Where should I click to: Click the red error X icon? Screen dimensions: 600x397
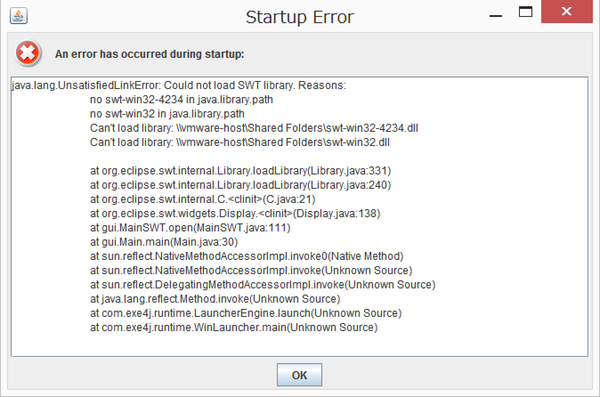(28, 53)
